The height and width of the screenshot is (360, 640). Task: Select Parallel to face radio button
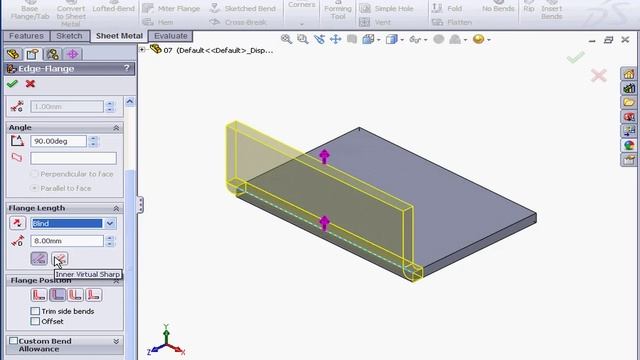(x=34, y=188)
